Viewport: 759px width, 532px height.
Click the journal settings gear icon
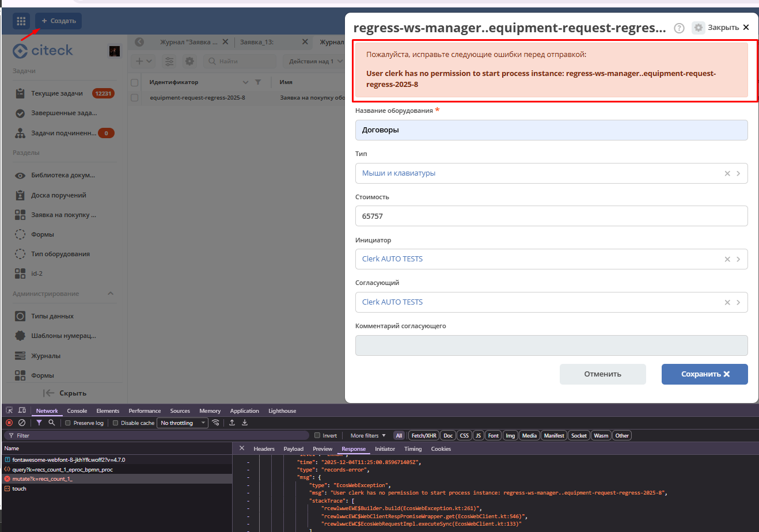189,61
